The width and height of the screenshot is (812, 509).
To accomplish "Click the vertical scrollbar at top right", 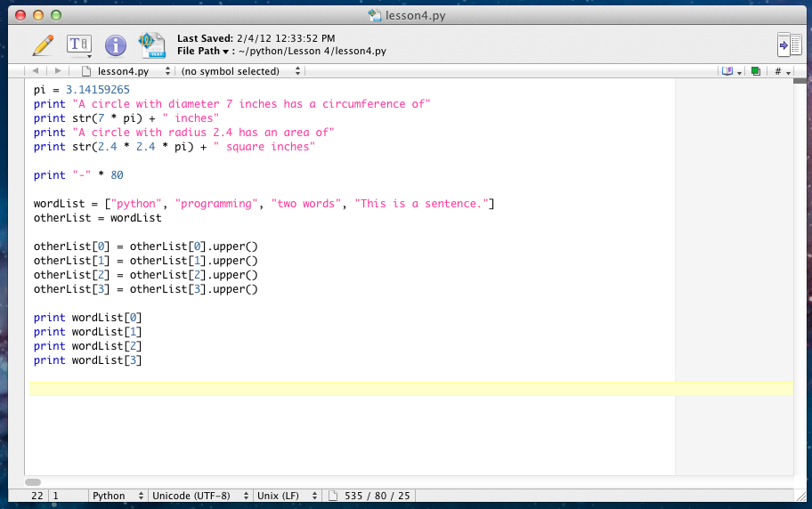I will (x=800, y=81).
